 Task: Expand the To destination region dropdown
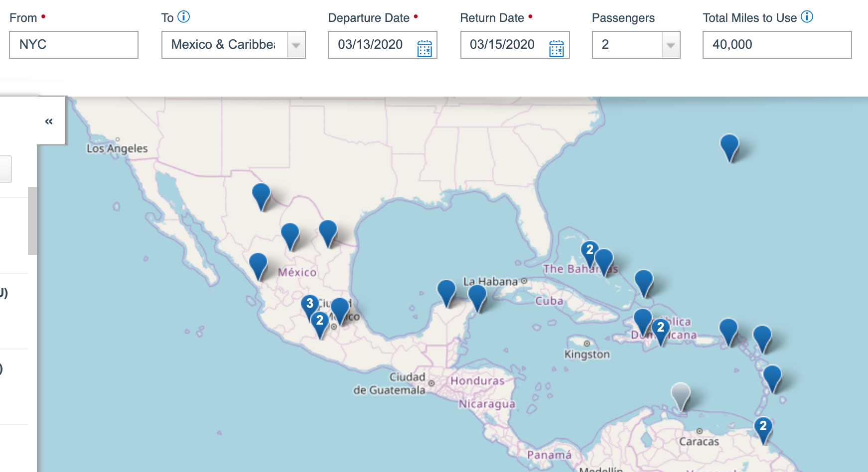296,45
